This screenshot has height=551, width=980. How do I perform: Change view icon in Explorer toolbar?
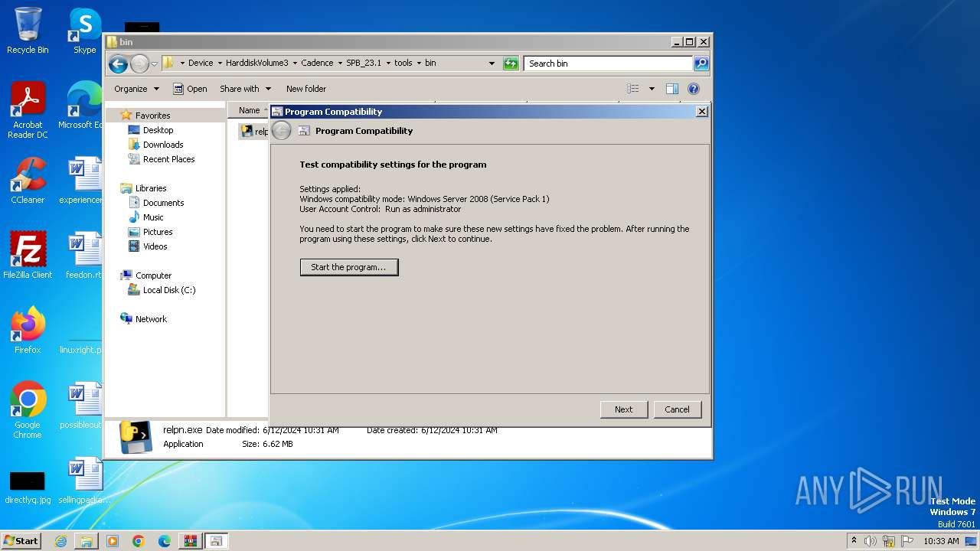coord(633,89)
